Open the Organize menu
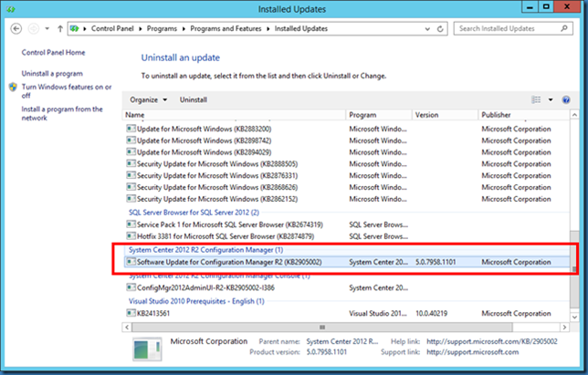 click(x=149, y=99)
